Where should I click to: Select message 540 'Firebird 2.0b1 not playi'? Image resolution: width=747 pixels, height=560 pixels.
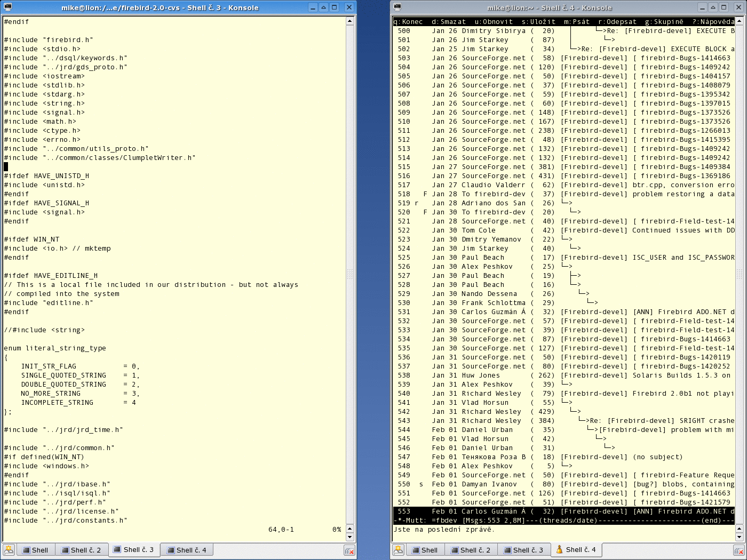click(564, 394)
